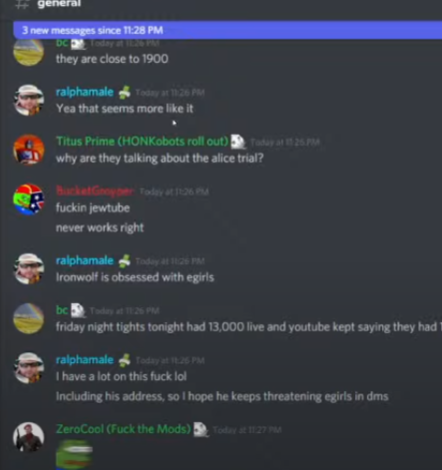Image resolution: width=442 pixels, height=470 pixels.
Task: Click ralphamale username above 'I have a lot'
Action: click(85, 360)
